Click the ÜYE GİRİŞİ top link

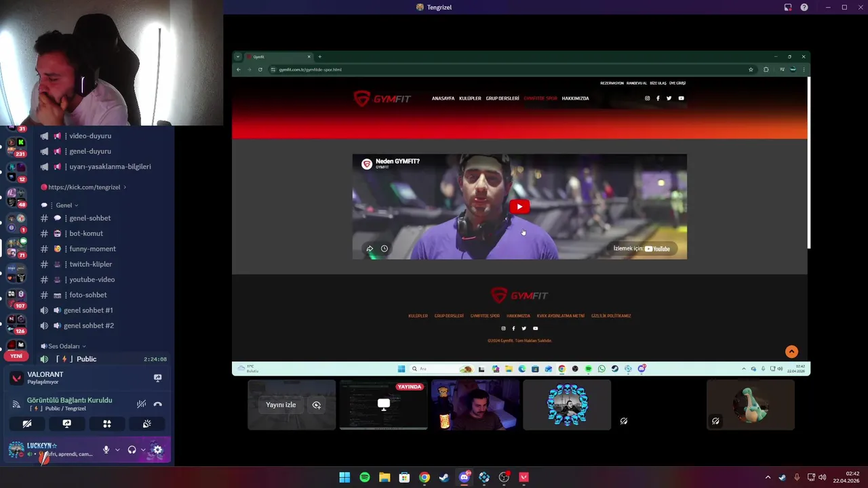(677, 83)
